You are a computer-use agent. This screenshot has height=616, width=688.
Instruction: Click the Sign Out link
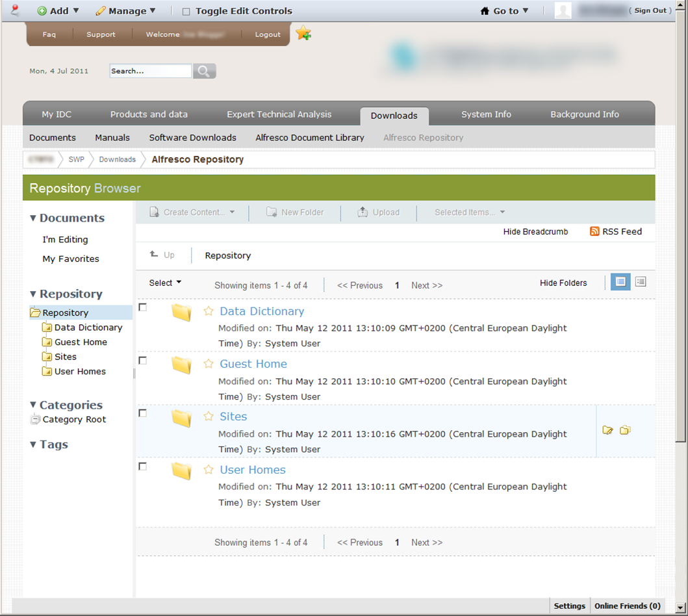coord(650,10)
